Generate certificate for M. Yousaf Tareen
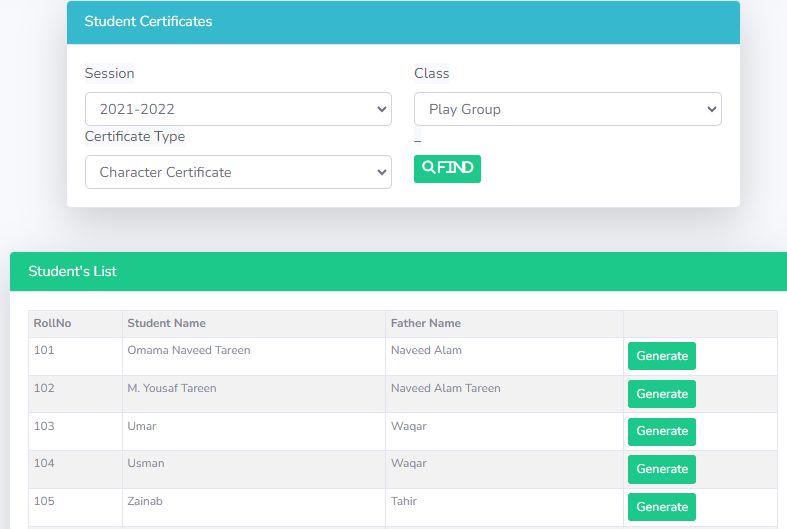787x529 pixels. pos(661,394)
